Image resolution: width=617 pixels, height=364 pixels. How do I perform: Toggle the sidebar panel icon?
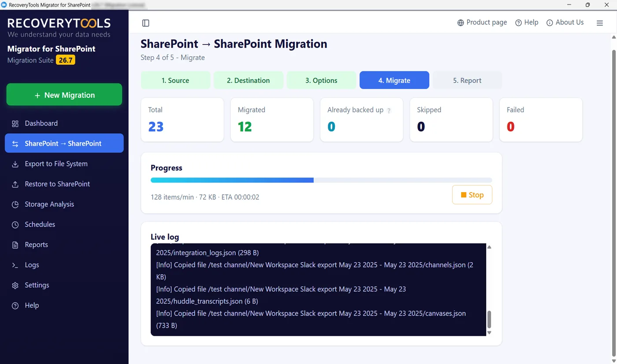tap(146, 23)
